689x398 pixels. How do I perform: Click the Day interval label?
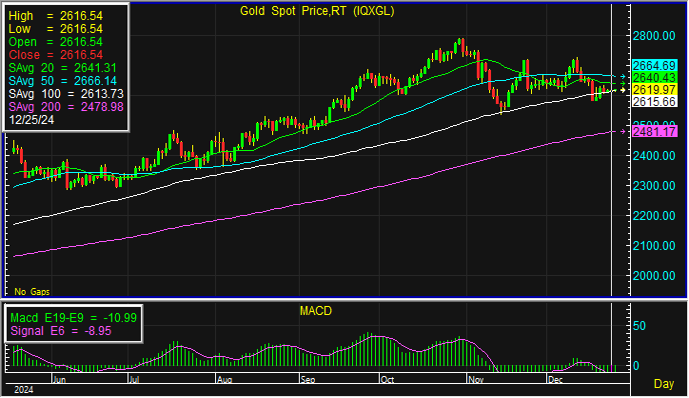point(664,384)
